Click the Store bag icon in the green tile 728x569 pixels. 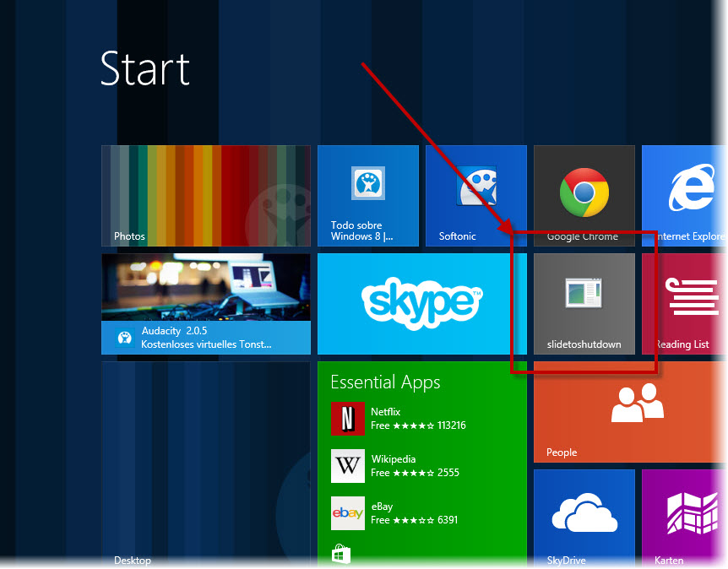pyautogui.click(x=340, y=555)
